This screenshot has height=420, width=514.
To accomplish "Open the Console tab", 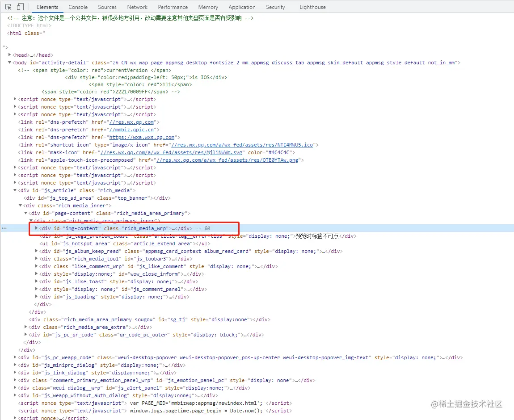I will point(78,7).
